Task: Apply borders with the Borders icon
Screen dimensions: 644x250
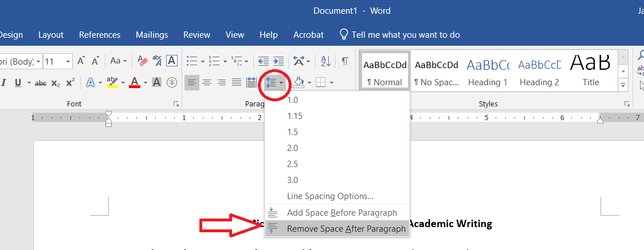Action: pyautogui.click(x=320, y=83)
